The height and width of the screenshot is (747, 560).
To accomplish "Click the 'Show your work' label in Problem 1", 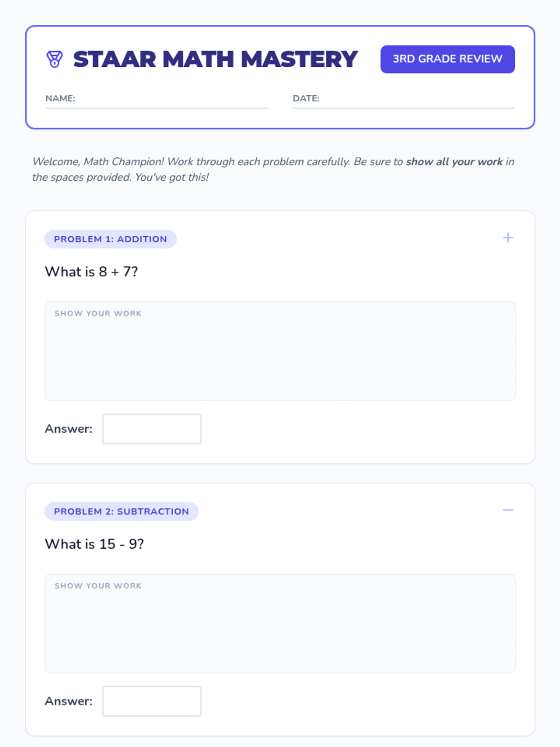I will pos(98,313).
